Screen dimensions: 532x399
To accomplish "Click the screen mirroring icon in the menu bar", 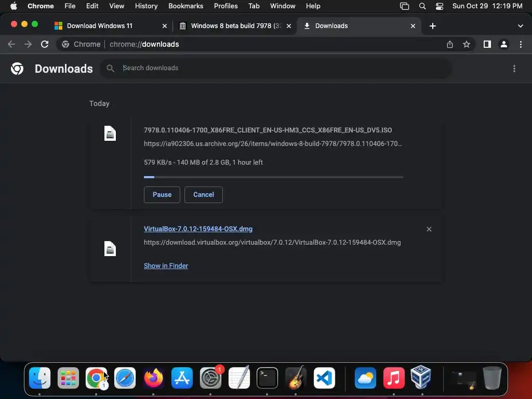I will coord(404,6).
